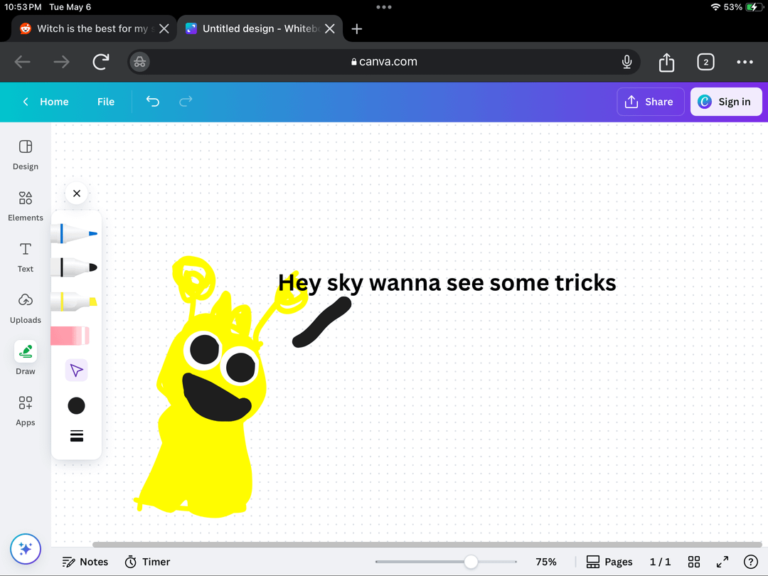Open the help question mark
This screenshot has width=768, height=576.
point(750,562)
